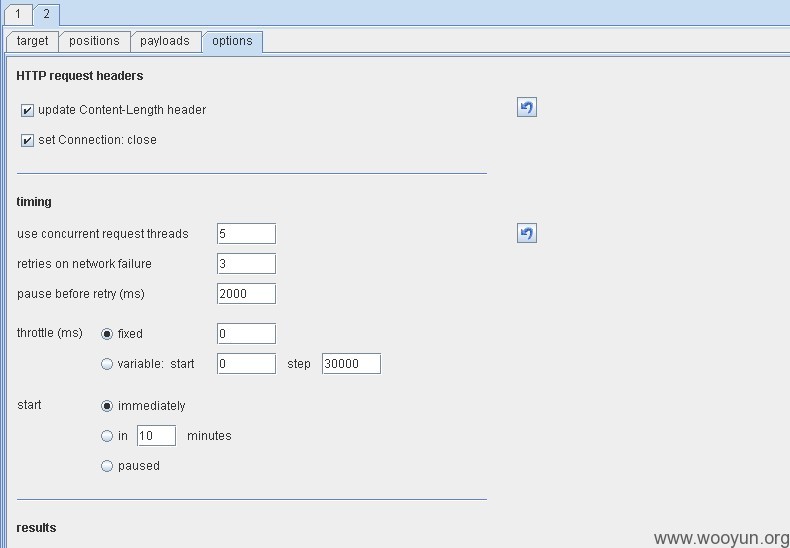Choose start immediately radio option
This screenshot has width=790, height=548.
[107, 406]
